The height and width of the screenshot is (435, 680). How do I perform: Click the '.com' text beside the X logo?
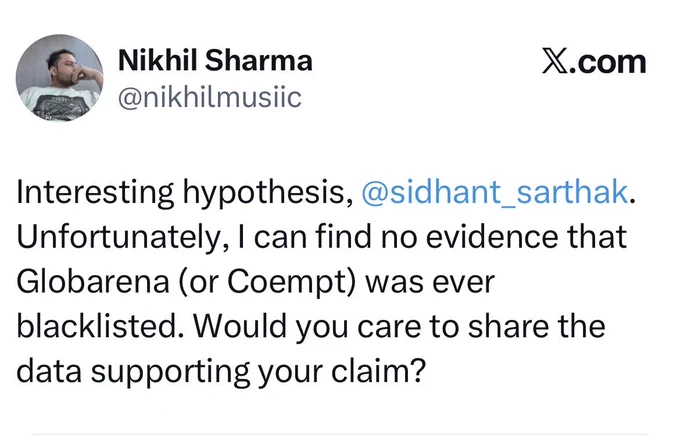[608, 62]
